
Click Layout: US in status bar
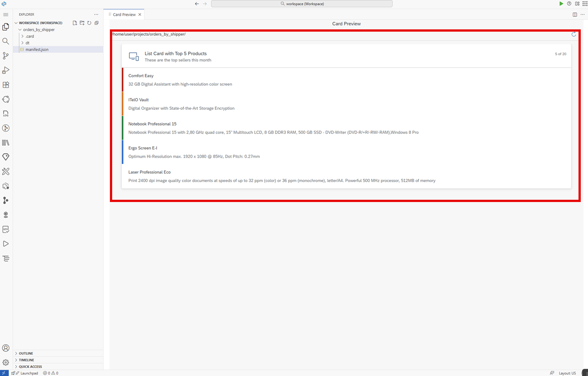click(x=567, y=373)
